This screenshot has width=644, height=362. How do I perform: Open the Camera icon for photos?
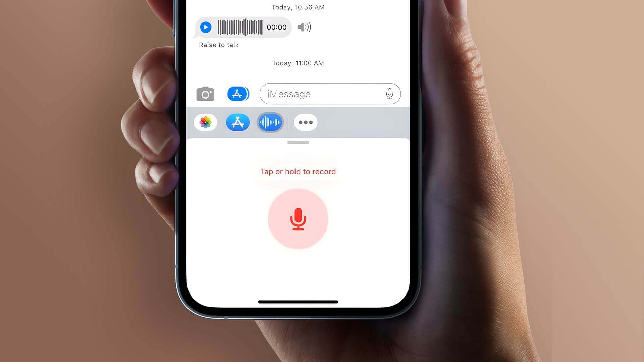205,93
